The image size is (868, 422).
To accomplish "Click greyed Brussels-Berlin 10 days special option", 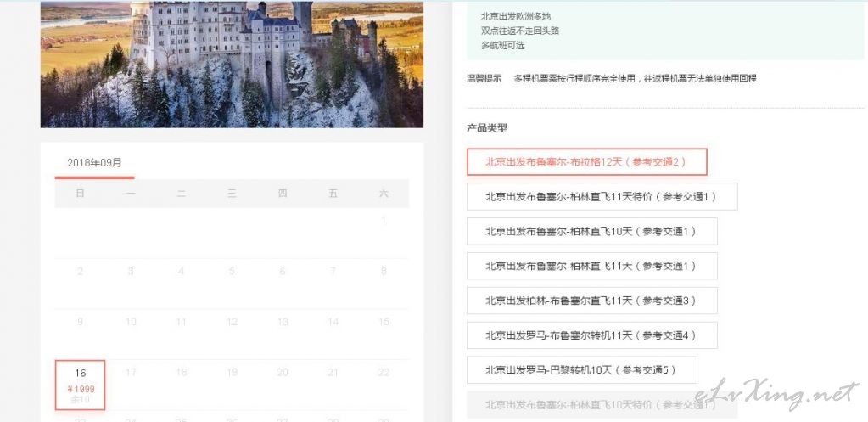I will pyautogui.click(x=602, y=405).
